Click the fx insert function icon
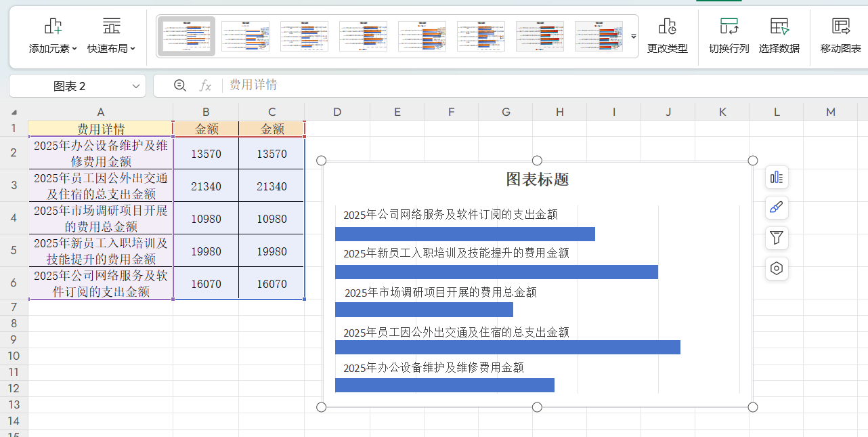The image size is (868, 437). [x=205, y=86]
